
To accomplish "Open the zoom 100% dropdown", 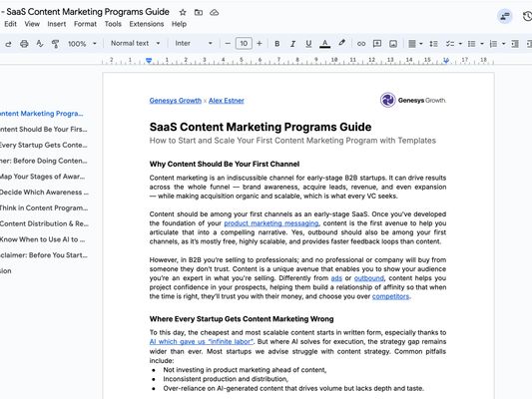I will click(x=82, y=44).
